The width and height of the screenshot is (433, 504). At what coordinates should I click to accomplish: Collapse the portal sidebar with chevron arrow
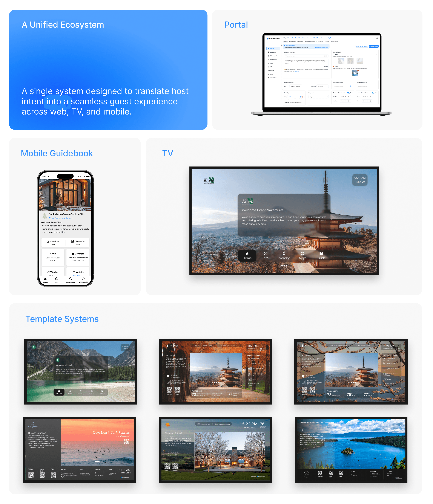pyautogui.click(x=282, y=46)
